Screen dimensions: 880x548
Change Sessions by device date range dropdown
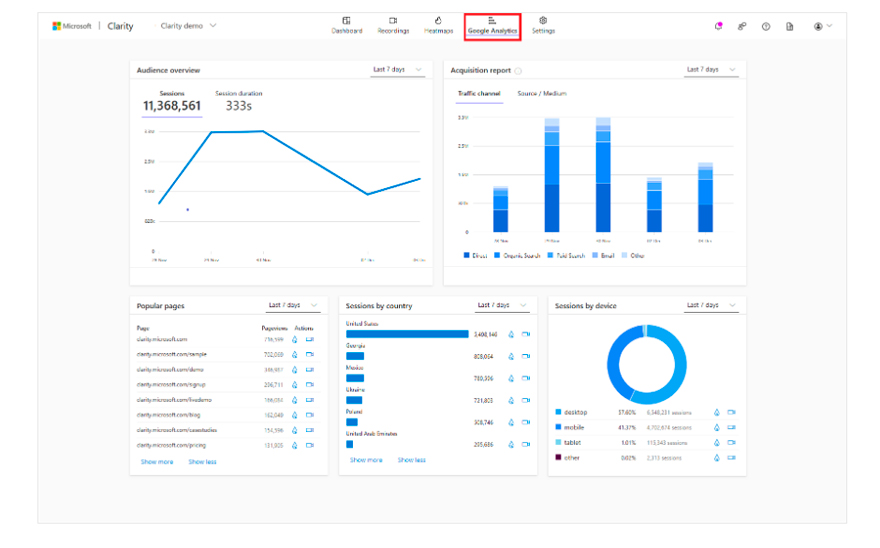[712, 305]
